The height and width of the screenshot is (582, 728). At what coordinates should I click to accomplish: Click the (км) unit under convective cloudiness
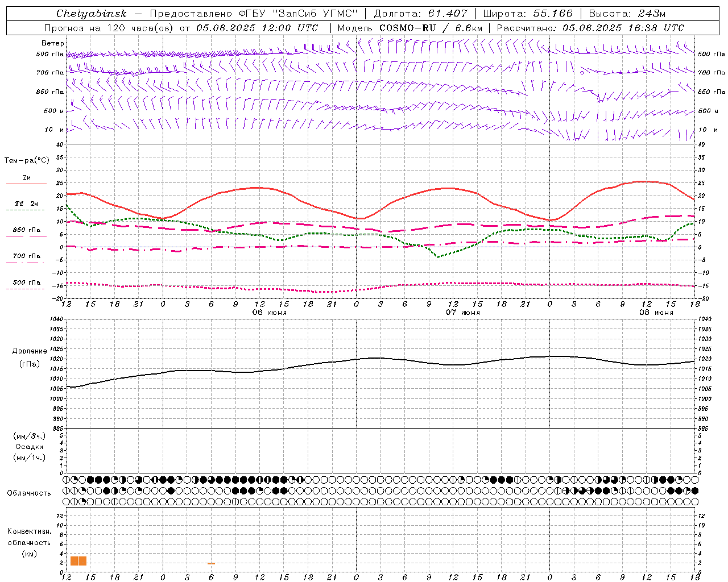pos(29,554)
